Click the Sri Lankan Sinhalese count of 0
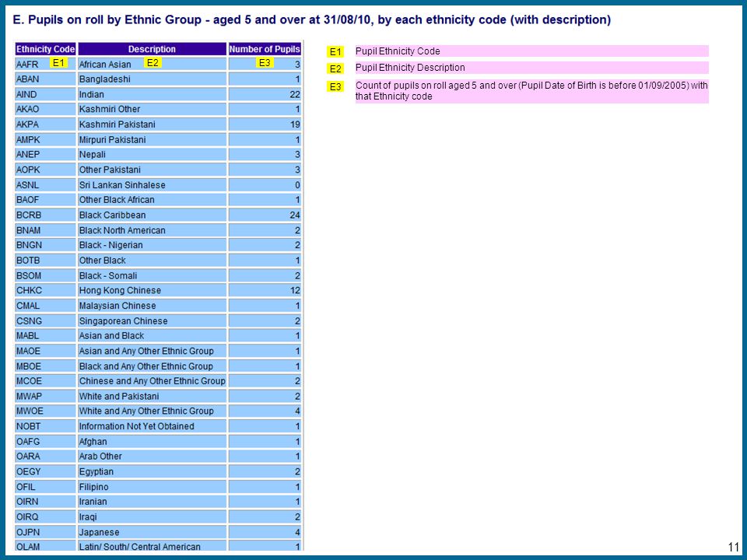Viewport: 747px width, 560px height. pyautogui.click(x=265, y=185)
